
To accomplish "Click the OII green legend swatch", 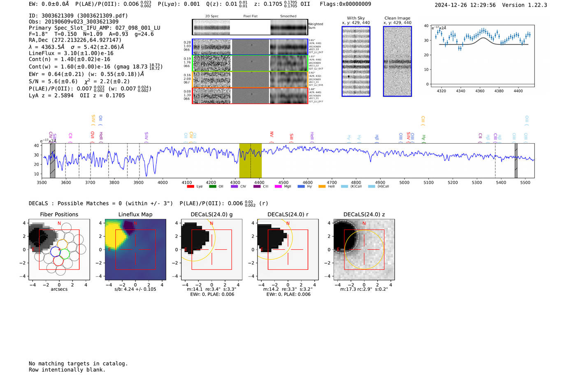I will coord(212,186).
